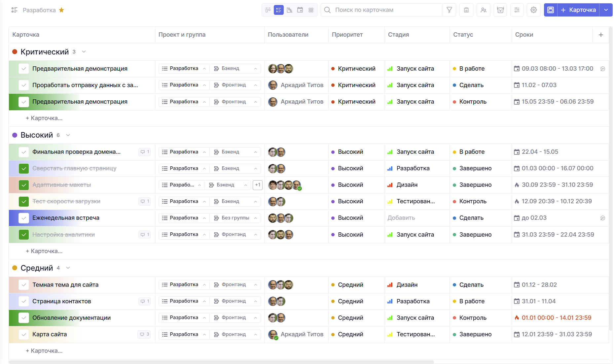Open the view sliders settings
Viewport: 614px width, 364px height.
pos(517,10)
